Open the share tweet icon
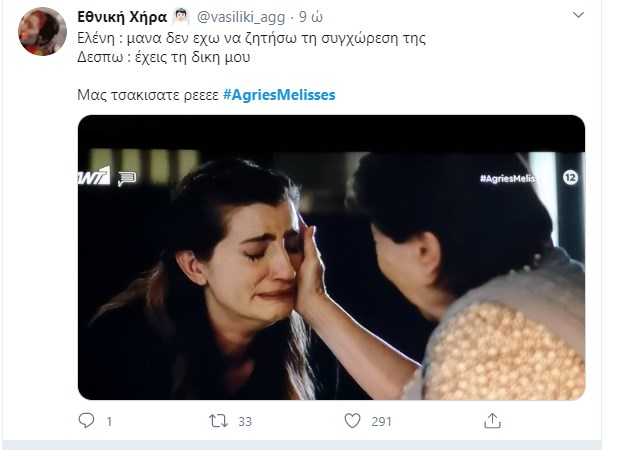The image size is (626, 450). pyautogui.click(x=492, y=421)
